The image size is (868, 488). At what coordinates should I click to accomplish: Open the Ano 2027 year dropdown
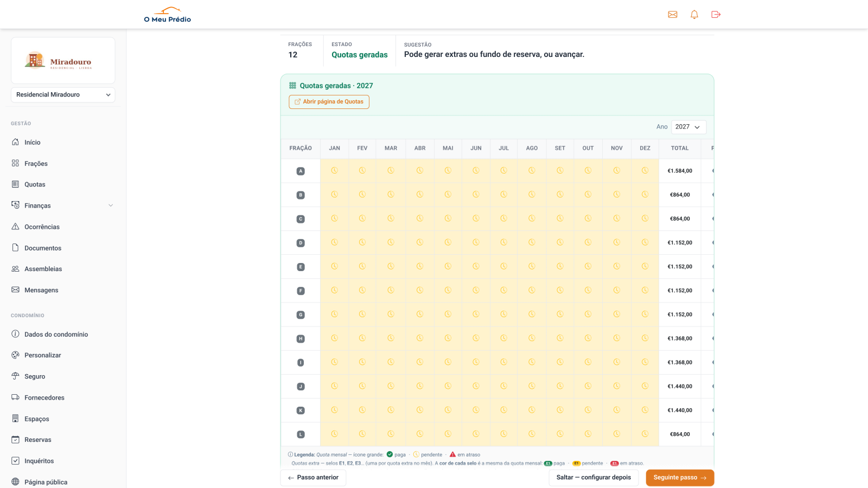[x=688, y=127]
